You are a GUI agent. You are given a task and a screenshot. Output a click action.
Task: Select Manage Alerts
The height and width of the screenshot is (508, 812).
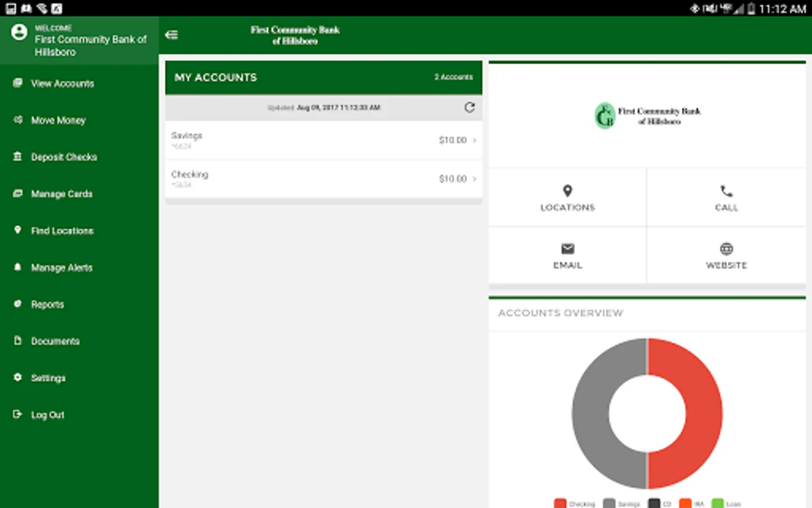pos(62,268)
